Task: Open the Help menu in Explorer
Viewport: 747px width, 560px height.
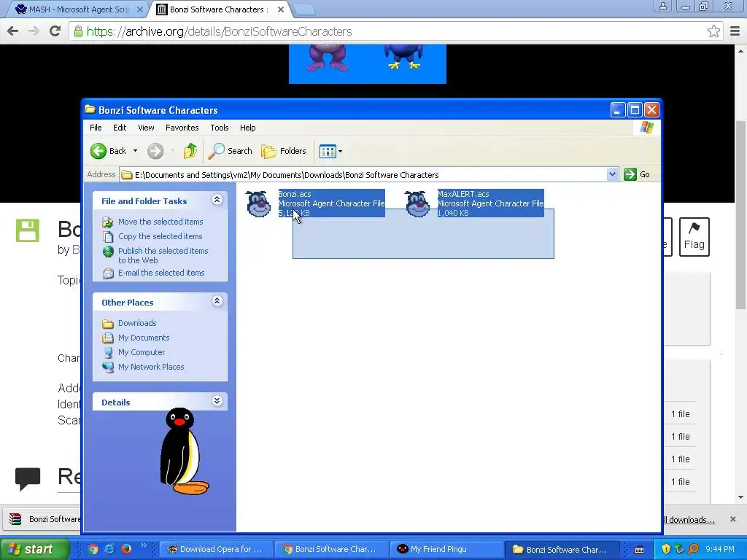Action: point(248,128)
